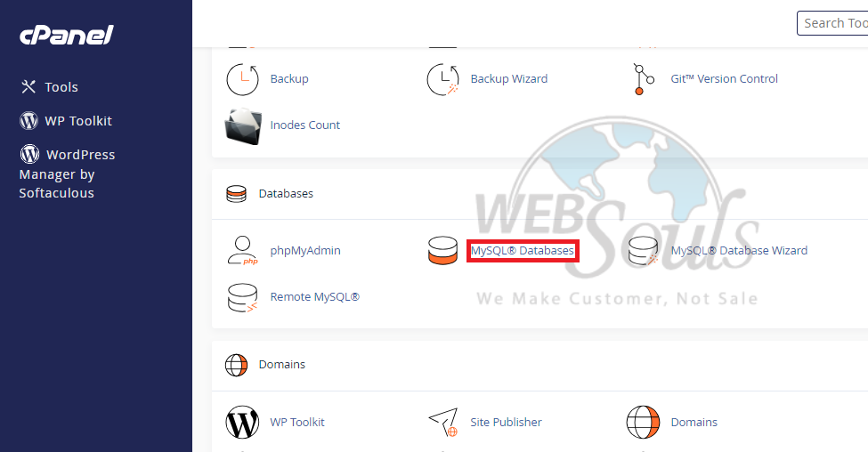Click the Inodes Count folder icon
Image resolution: width=868 pixels, height=452 pixels.
[243, 126]
